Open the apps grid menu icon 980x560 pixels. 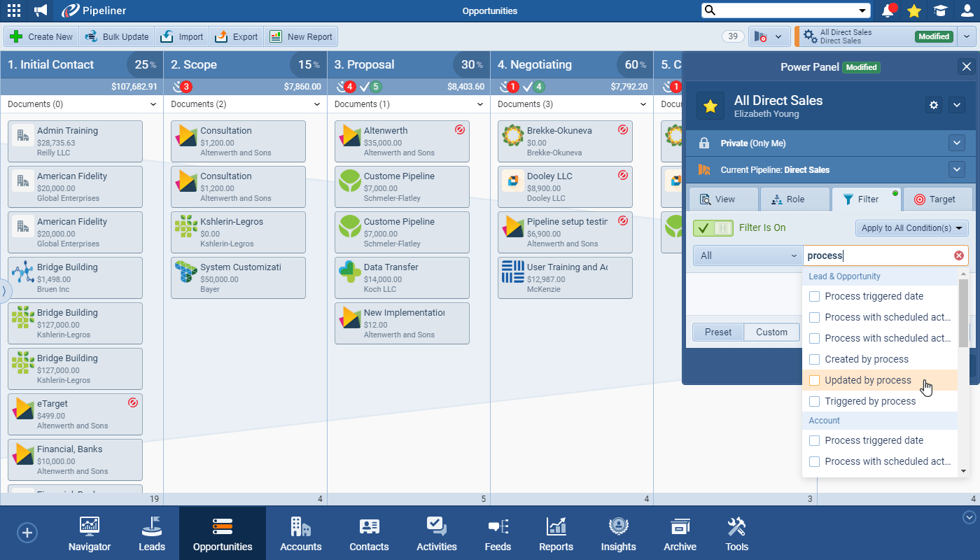[13, 10]
